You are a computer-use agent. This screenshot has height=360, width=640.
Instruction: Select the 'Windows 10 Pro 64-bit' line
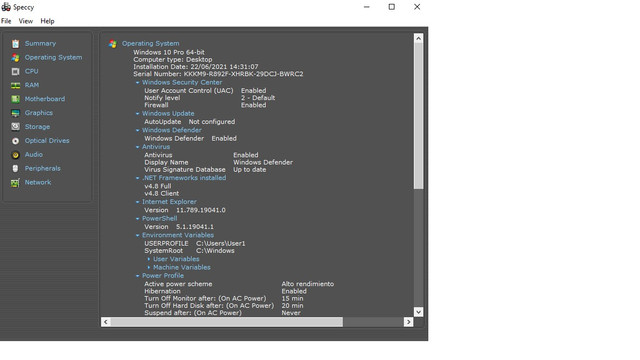(169, 52)
